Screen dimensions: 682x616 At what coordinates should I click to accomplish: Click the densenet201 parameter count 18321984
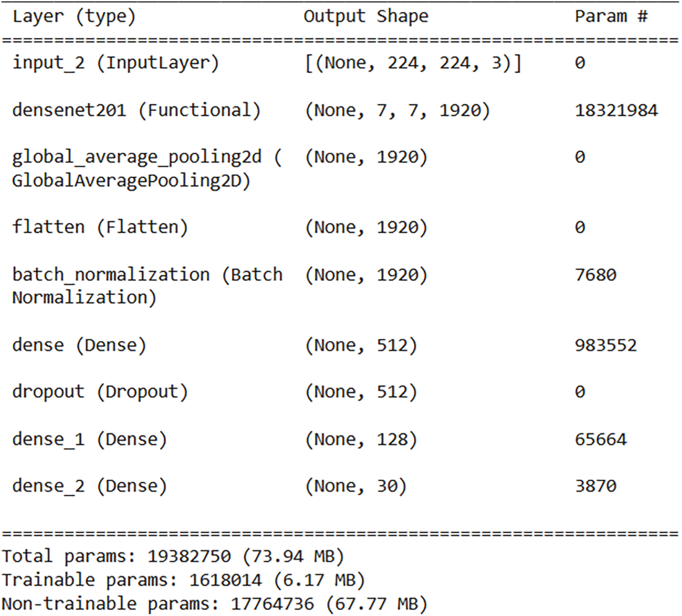(x=616, y=111)
